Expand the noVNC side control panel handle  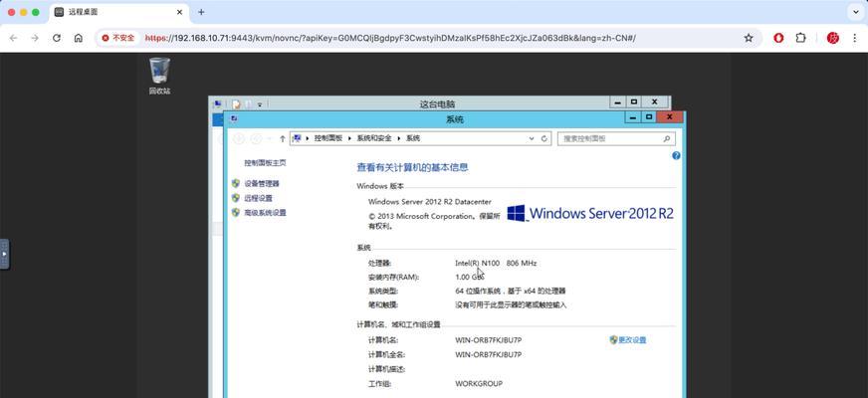(4, 254)
